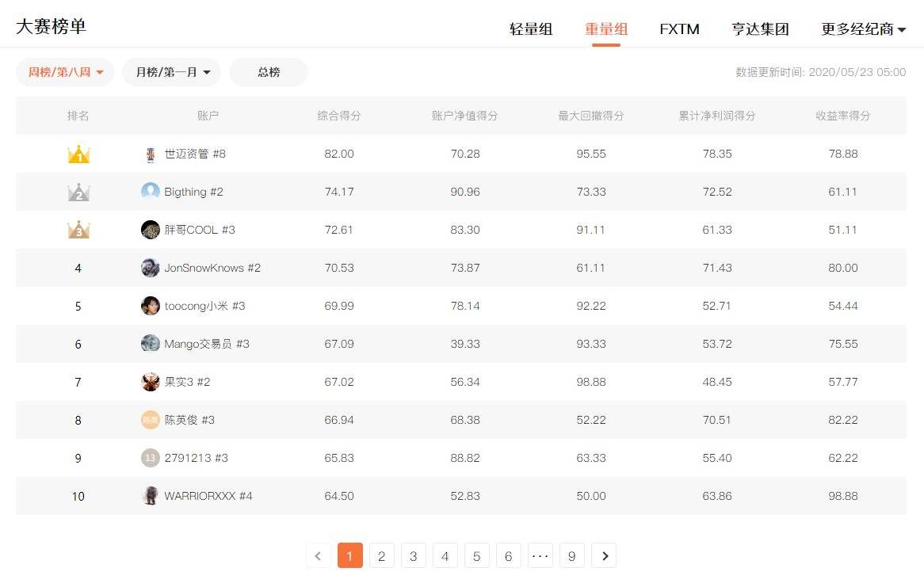Click composite score 64.50

[x=339, y=496]
